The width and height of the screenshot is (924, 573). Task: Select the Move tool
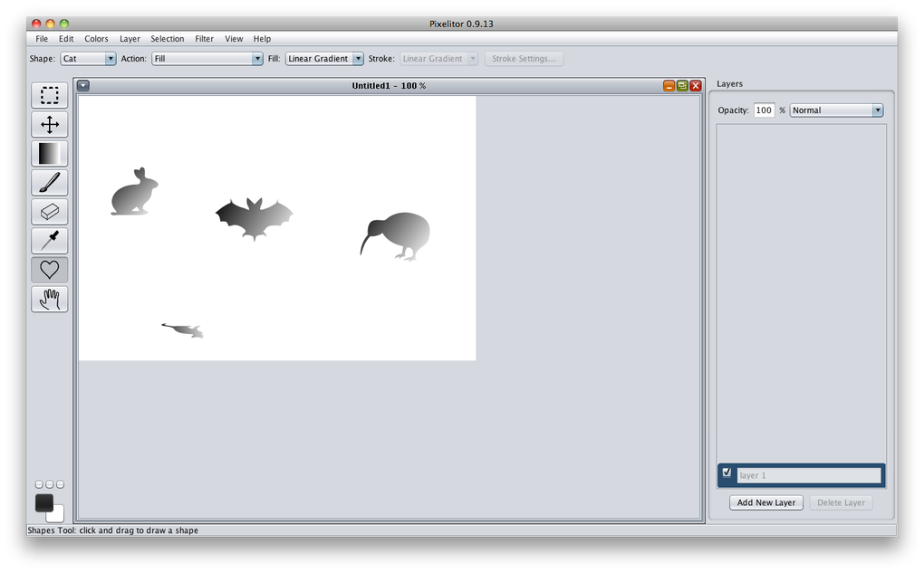[x=49, y=124]
